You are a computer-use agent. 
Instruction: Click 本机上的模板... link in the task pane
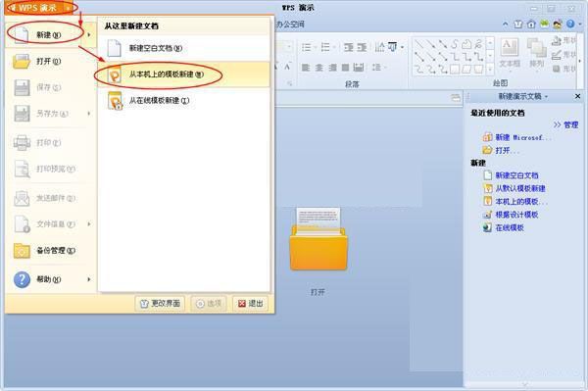point(521,201)
